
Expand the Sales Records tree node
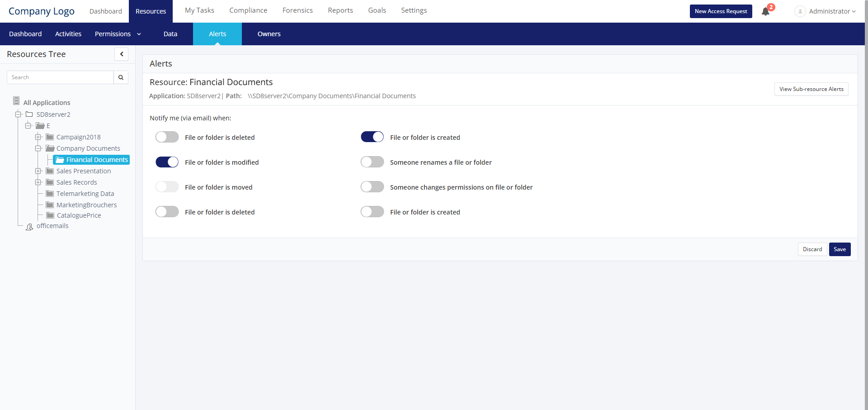(x=38, y=182)
